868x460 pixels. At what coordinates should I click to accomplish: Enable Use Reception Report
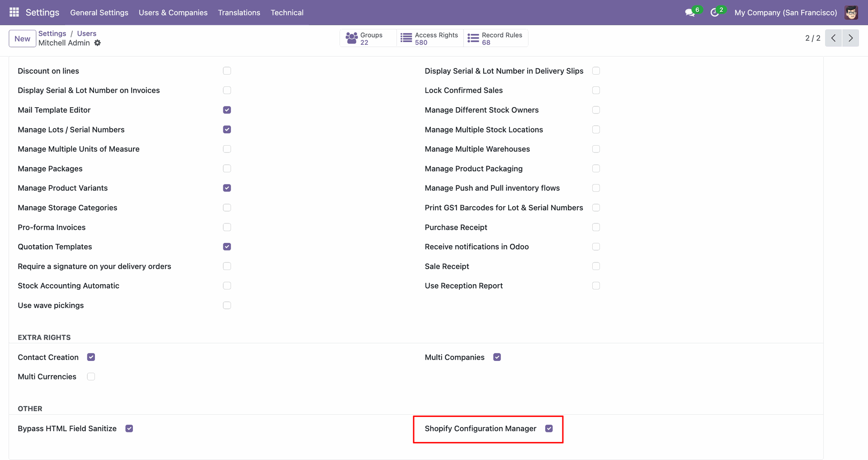click(596, 286)
